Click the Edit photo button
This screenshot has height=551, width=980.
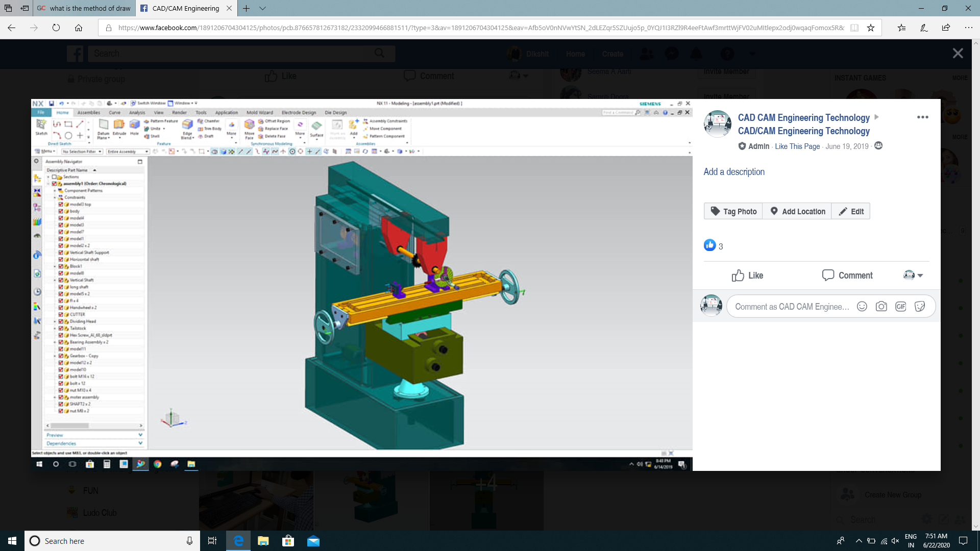pyautogui.click(x=851, y=211)
